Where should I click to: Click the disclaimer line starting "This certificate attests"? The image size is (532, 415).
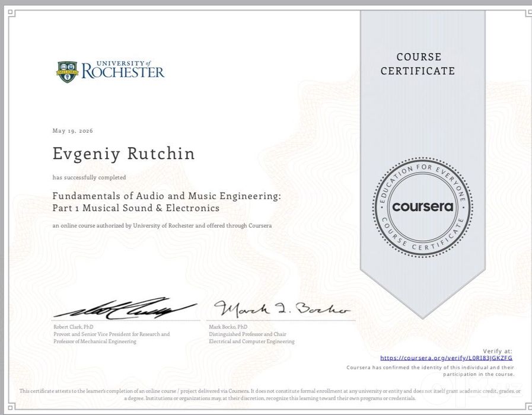click(x=270, y=391)
